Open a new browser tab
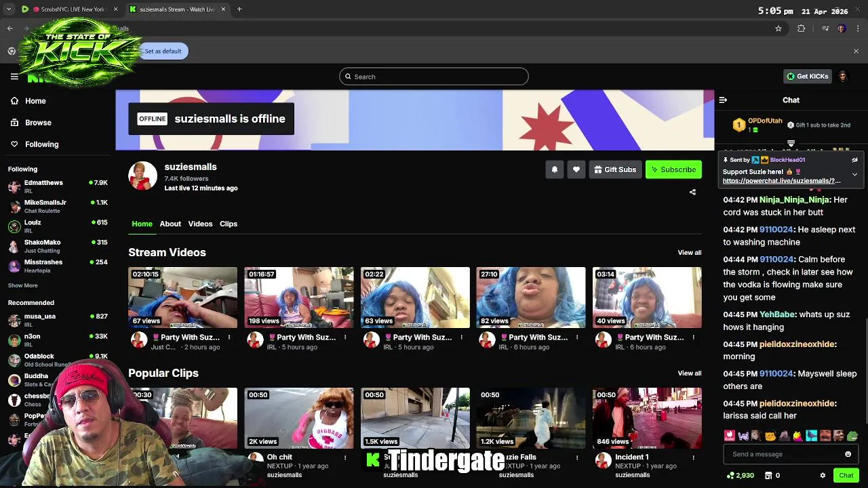This screenshot has width=868, height=488. [239, 9]
